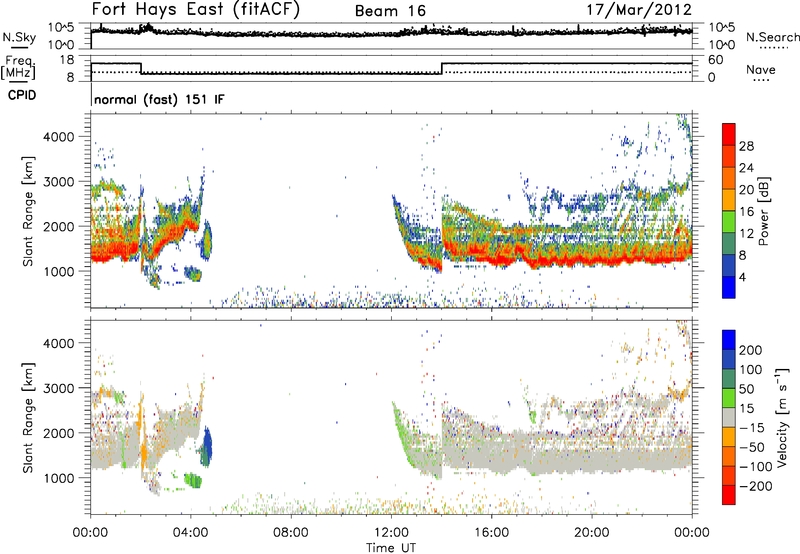This screenshot has width=800, height=554.
Task: Click the 'N.Search' legend label
Action: (x=772, y=37)
